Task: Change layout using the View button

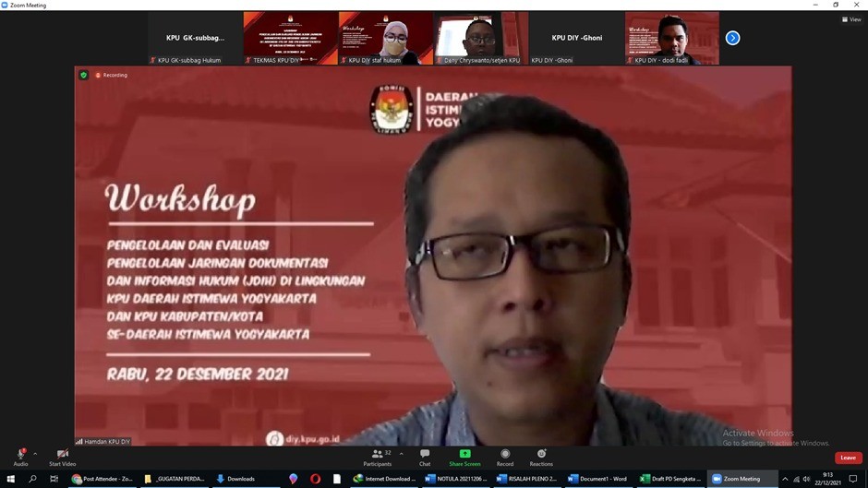Action: click(x=850, y=18)
